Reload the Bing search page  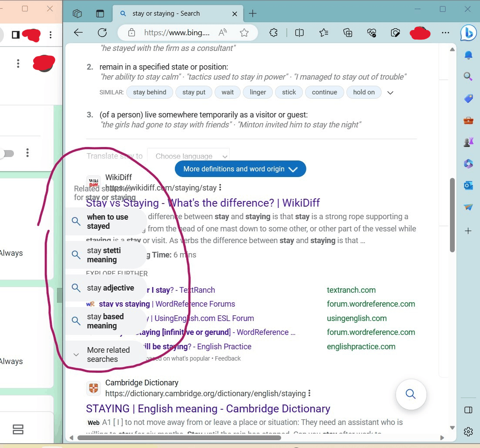pyautogui.click(x=102, y=33)
